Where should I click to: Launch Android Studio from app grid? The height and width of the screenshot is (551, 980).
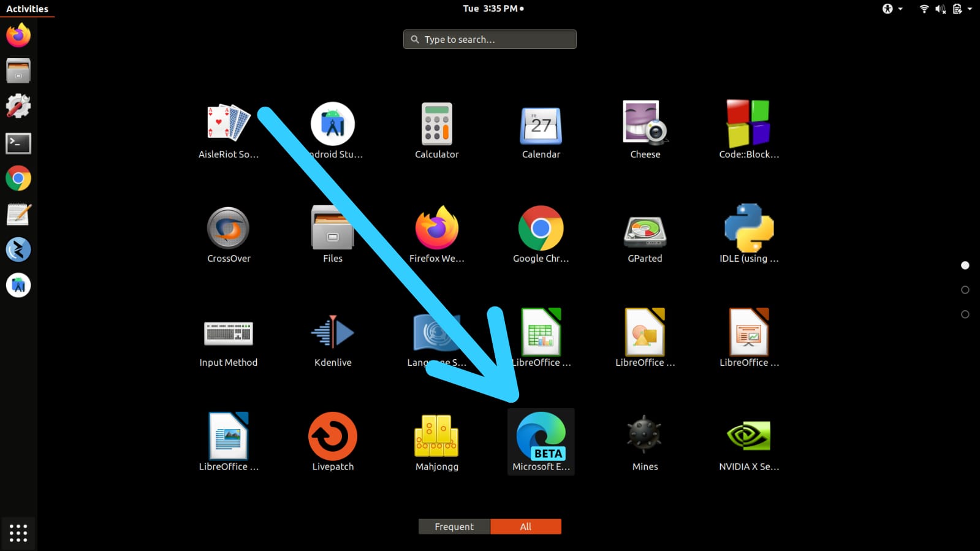(333, 129)
